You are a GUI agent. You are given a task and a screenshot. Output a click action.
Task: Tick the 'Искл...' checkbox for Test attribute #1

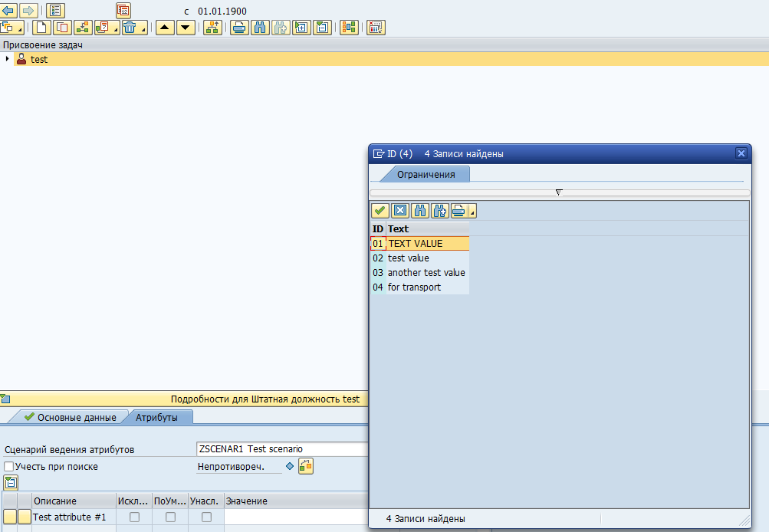[134, 517]
